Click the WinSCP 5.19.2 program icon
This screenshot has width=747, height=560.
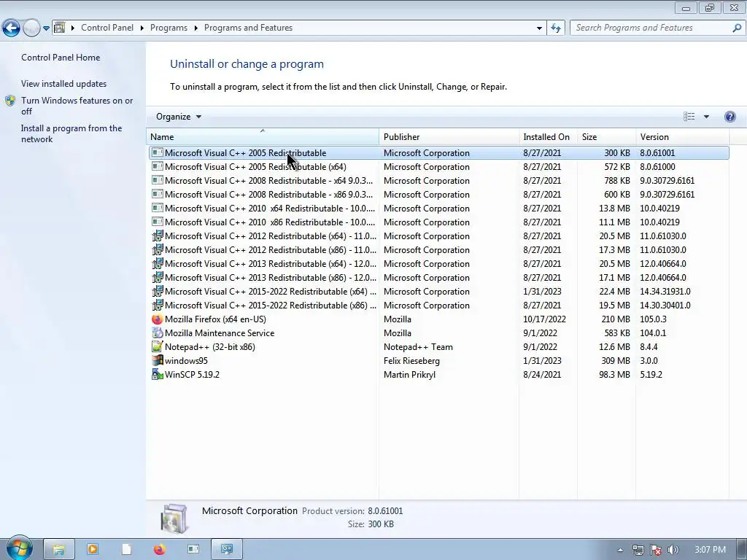[x=158, y=374]
